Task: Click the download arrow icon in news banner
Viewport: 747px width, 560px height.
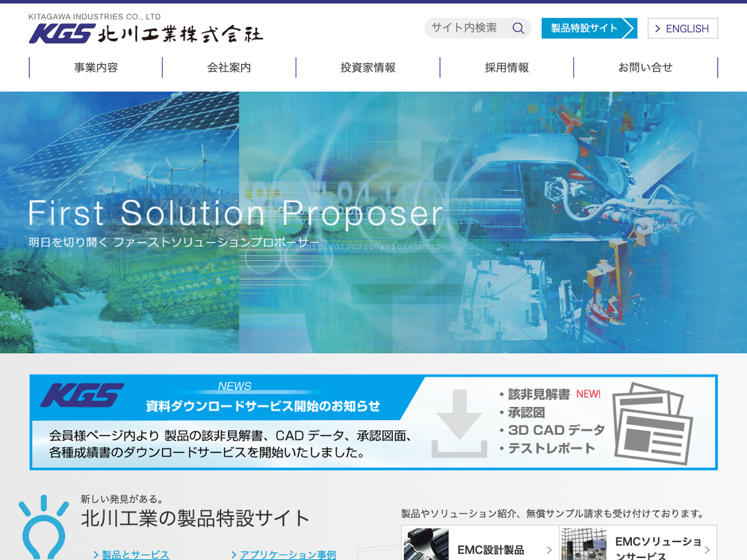Action: tap(459, 423)
